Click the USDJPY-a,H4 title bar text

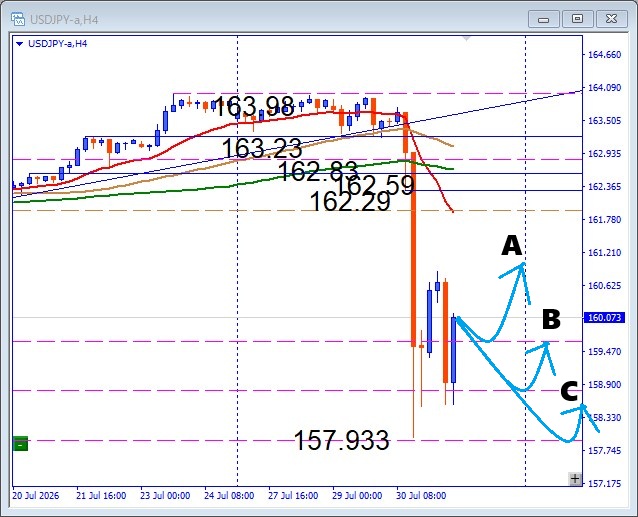(64, 20)
